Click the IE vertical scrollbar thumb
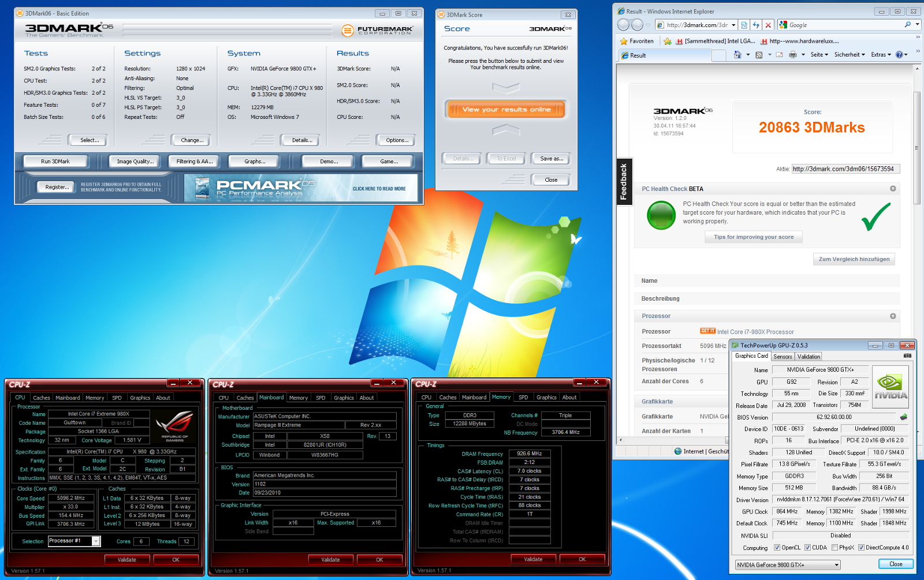 coord(916,147)
